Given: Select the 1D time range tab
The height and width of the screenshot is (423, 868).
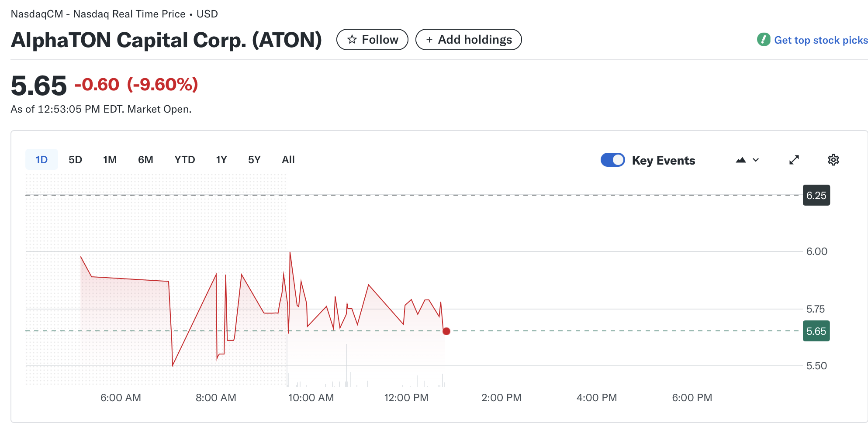Looking at the screenshot, I should [41, 160].
